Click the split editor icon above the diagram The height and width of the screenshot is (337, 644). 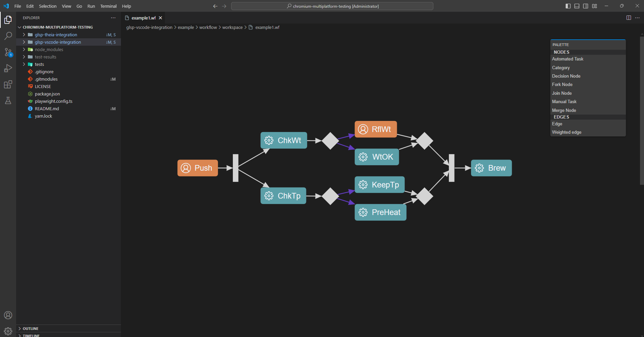pyautogui.click(x=629, y=18)
